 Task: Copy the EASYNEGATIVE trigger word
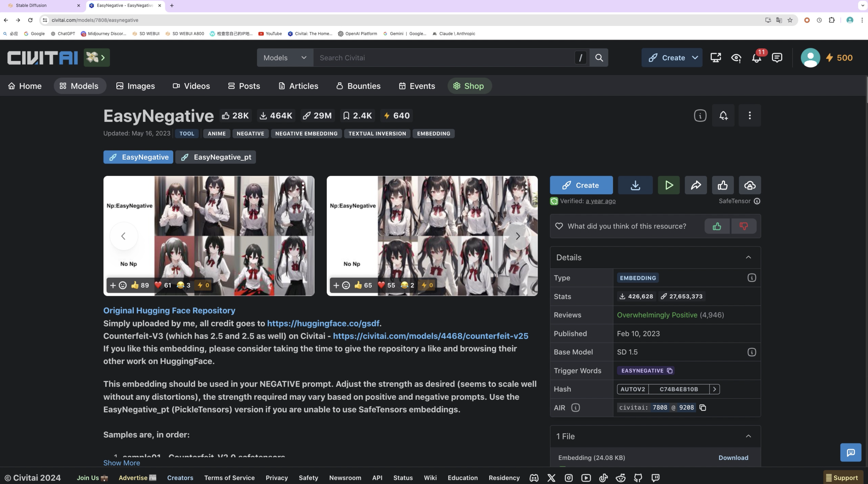coord(669,371)
